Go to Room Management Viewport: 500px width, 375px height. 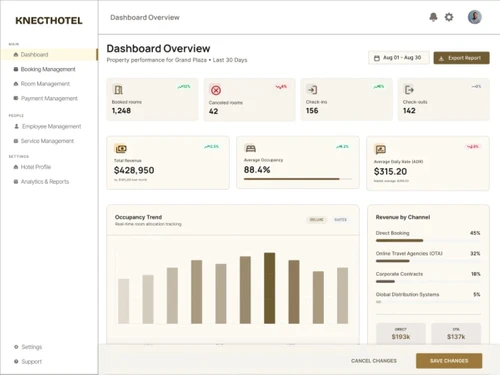(x=45, y=84)
